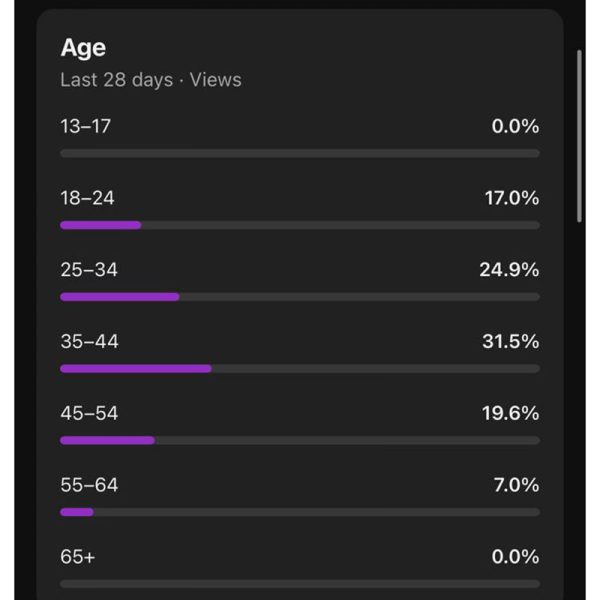Select the 35–44 age group label
Image resolution: width=600 pixels, height=600 pixels.
click(89, 341)
